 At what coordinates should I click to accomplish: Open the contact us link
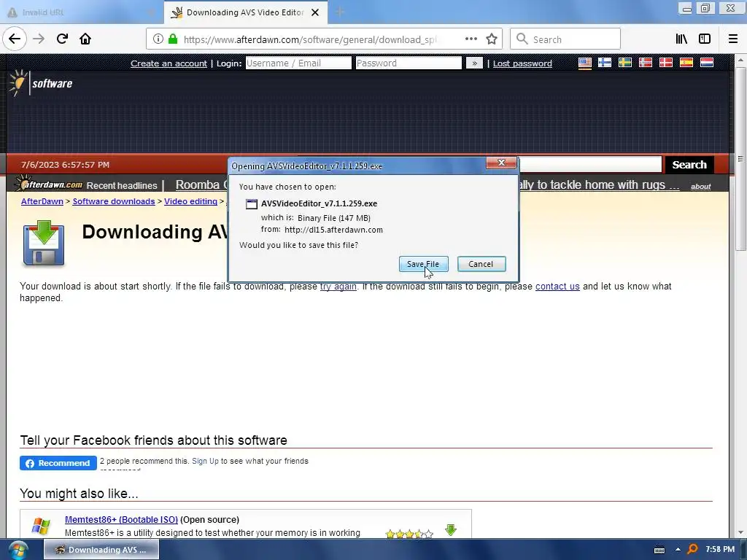[557, 286]
